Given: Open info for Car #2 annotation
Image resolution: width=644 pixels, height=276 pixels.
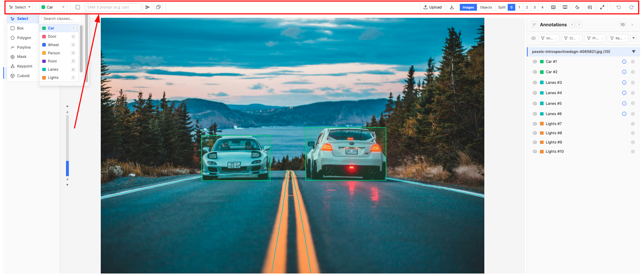Looking at the screenshot, I should coord(624,72).
